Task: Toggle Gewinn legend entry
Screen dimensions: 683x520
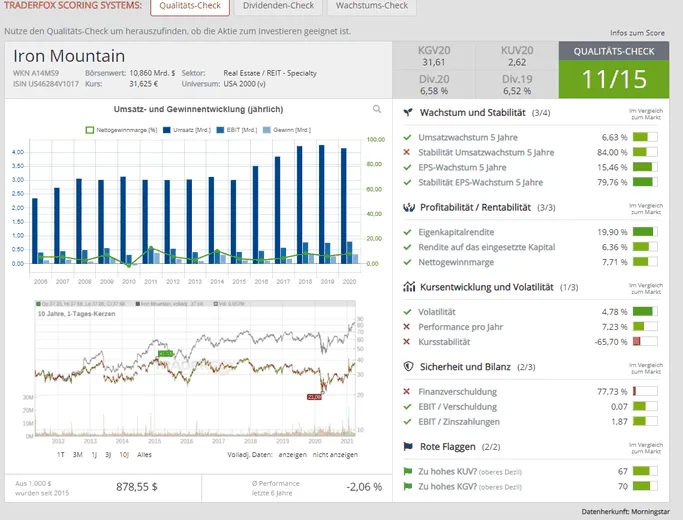Action: 287,130
